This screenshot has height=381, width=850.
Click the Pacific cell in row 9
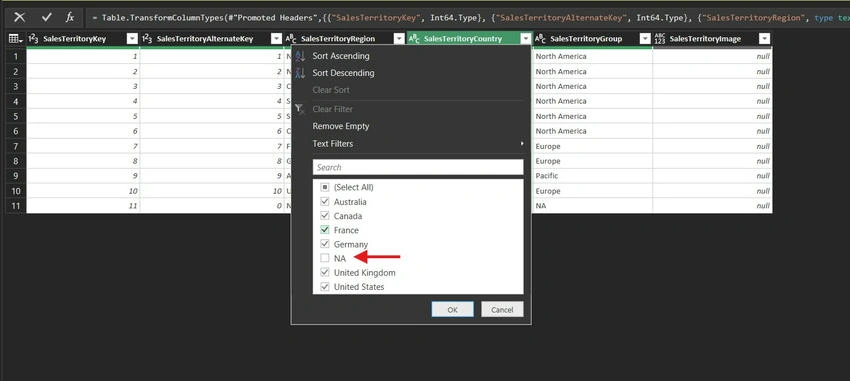(x=593, y=176)
